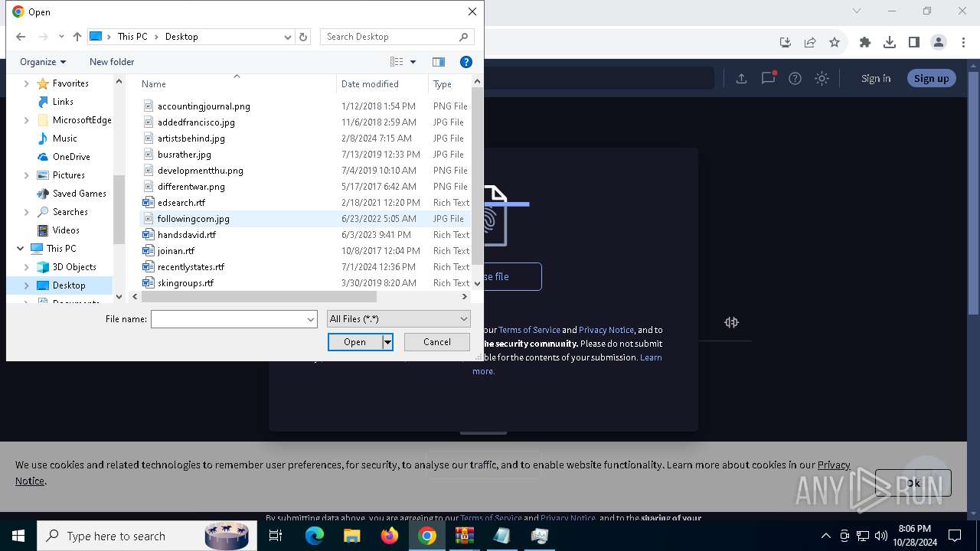
Task: Select accountingjournal.png file
Action: click(204, 106)
